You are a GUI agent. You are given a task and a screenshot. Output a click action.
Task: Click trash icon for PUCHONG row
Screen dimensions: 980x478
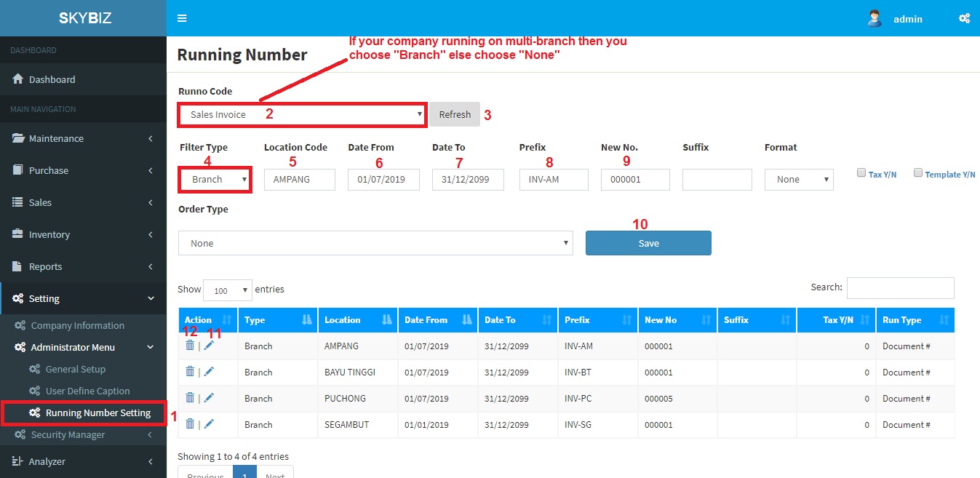[x=190, y=398]
